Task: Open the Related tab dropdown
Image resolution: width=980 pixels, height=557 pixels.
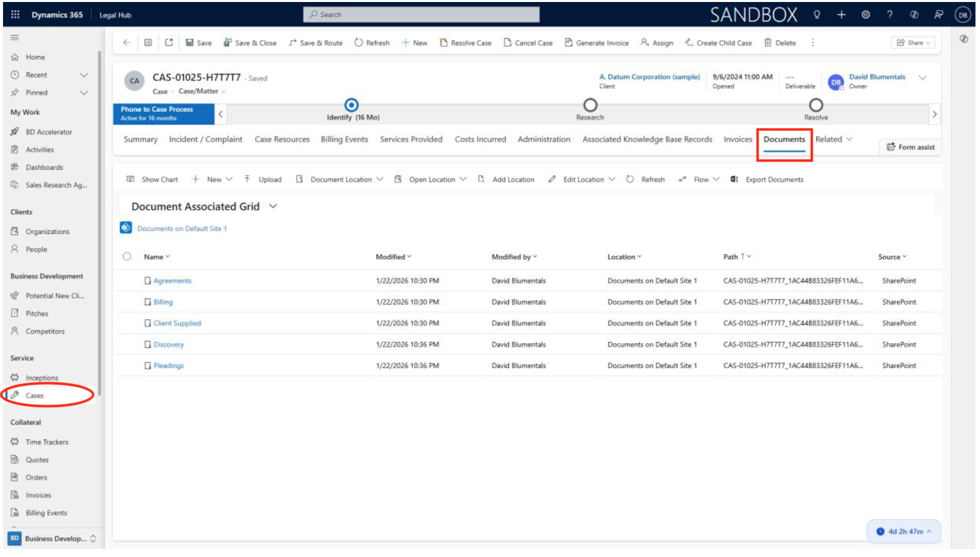Action: (x=833, y=139)
